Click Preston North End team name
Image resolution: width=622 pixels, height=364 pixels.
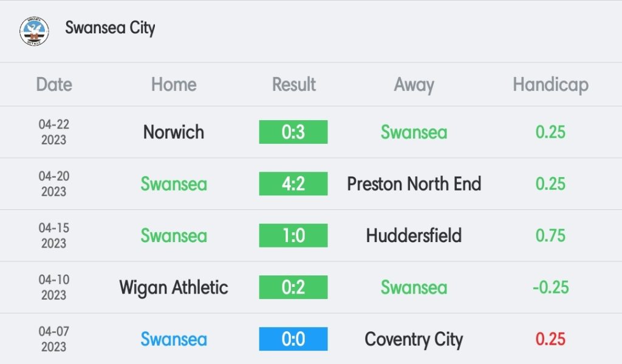414,184
